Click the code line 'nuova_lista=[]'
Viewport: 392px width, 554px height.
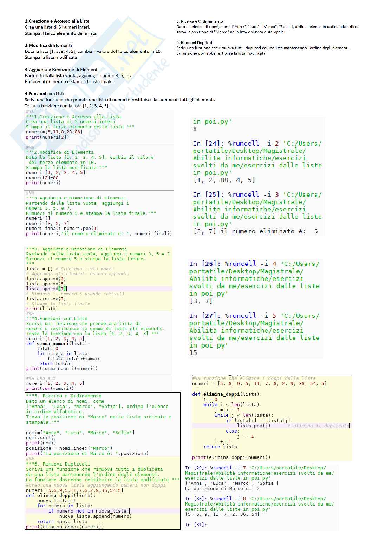pos(56,501)
